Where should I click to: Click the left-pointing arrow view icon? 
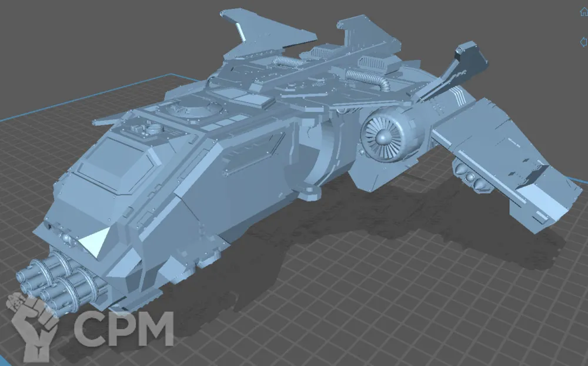[x=583, y=41]
